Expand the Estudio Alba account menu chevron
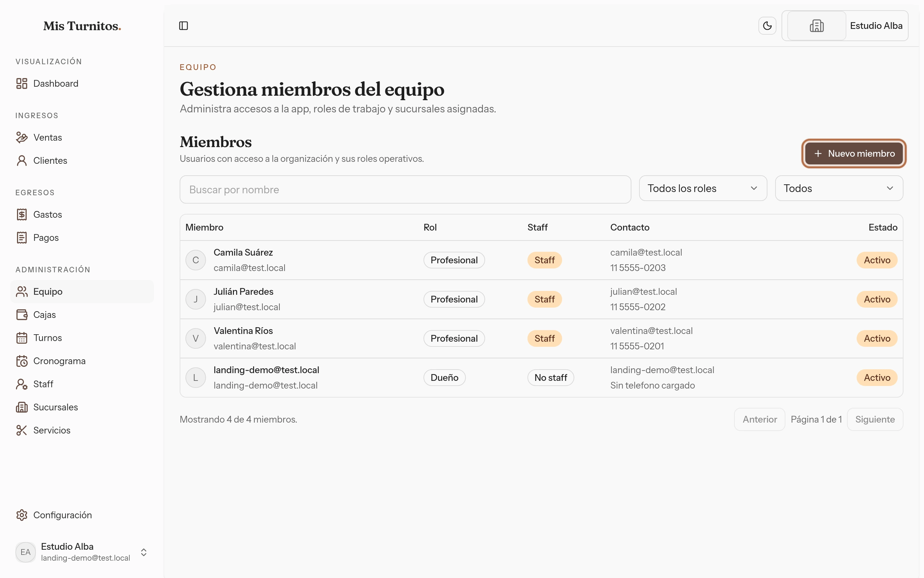 (143, 552)
